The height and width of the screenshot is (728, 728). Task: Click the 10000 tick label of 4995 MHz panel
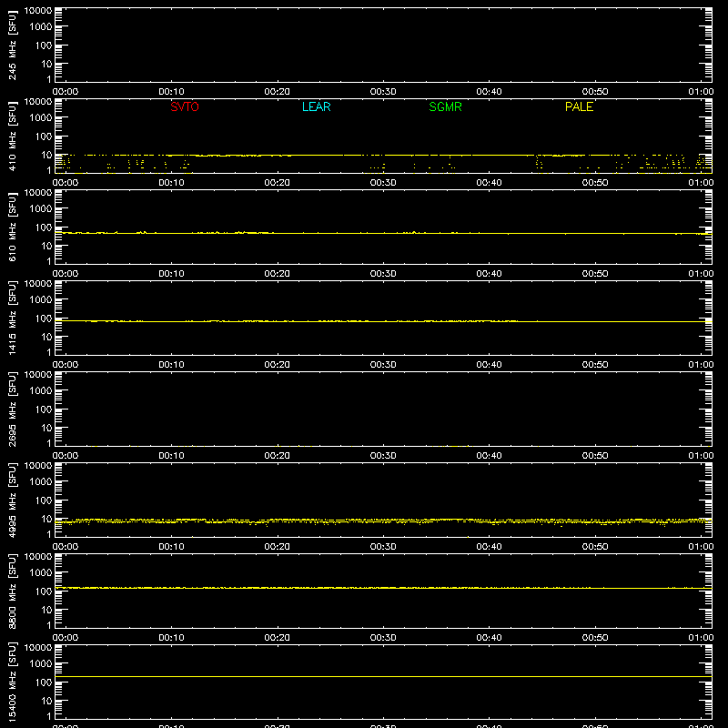(38, 466)
